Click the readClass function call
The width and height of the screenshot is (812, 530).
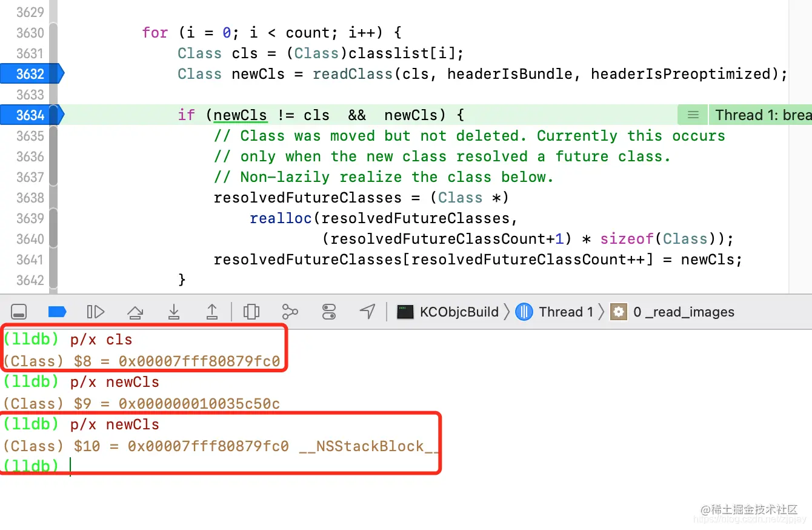(x=353, y=74)
